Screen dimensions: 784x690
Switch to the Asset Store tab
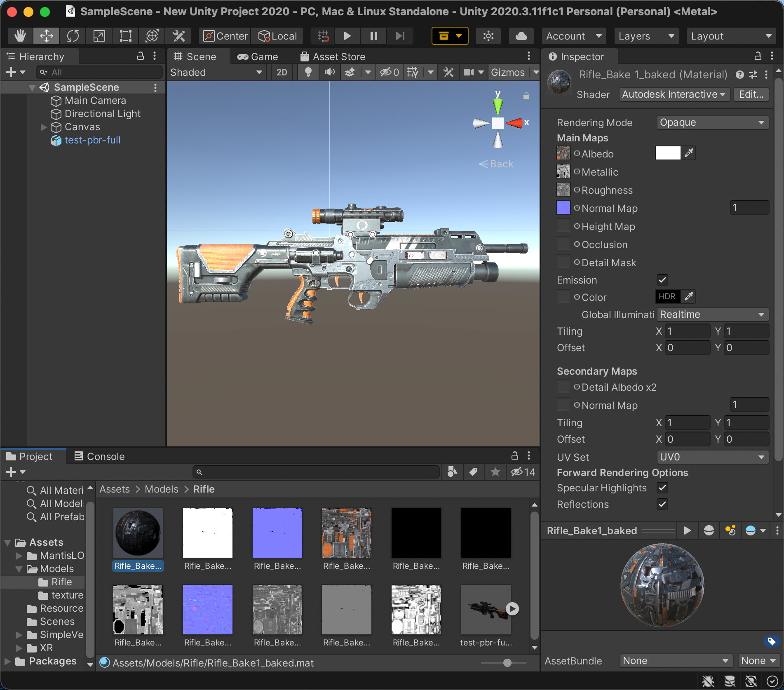click(x=333, y=57)
